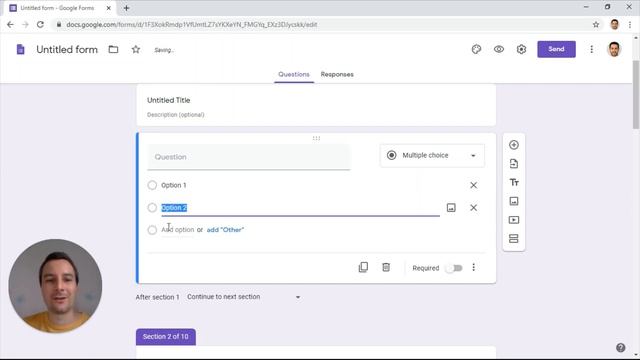Add image from side toolbar
Viewport: 640px width, 360px height.
(x=514, y=201)
